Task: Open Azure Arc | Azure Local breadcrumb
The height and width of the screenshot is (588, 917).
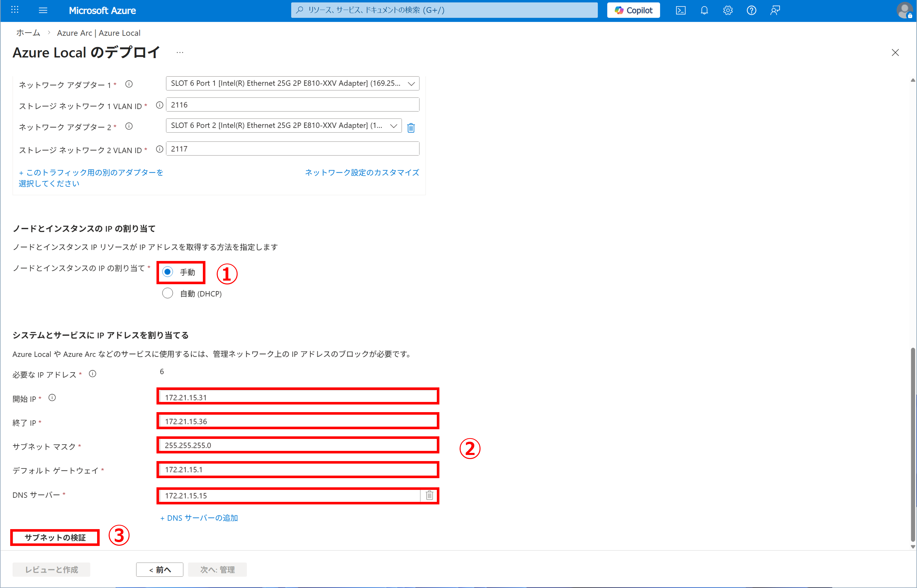Action: tap(98, 33)
